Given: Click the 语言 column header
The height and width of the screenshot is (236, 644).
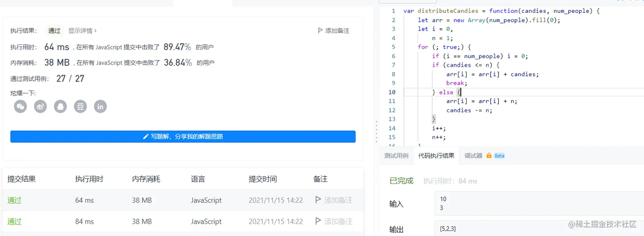Looking at the screenshot, I should [x=198, y=179].
